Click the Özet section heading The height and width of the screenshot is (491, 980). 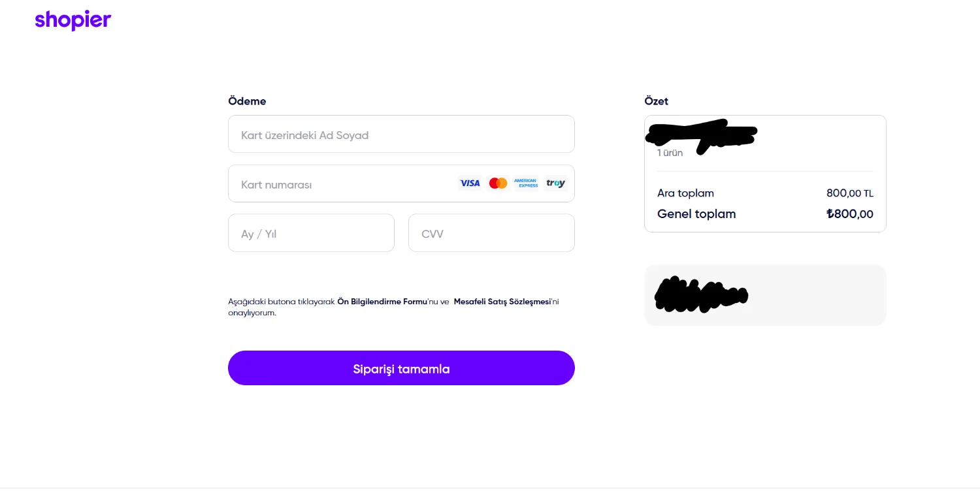656,101
